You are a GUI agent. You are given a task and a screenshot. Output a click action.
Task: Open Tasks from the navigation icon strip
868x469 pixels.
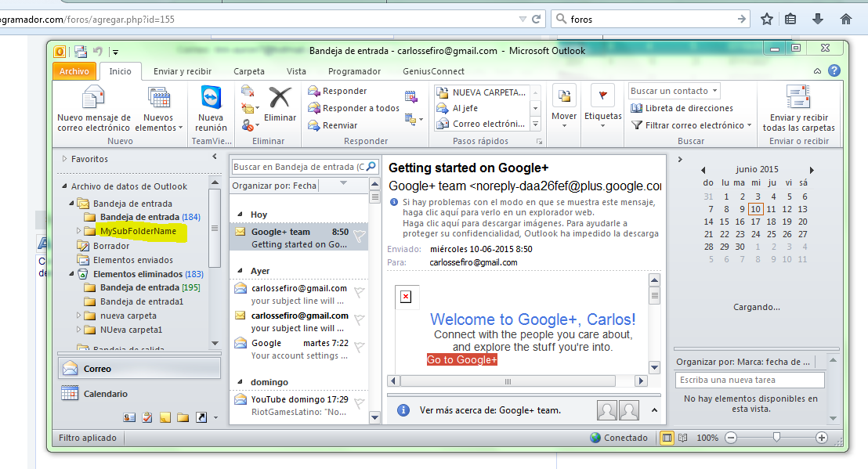pyautogui.click(x=147, y=417)
